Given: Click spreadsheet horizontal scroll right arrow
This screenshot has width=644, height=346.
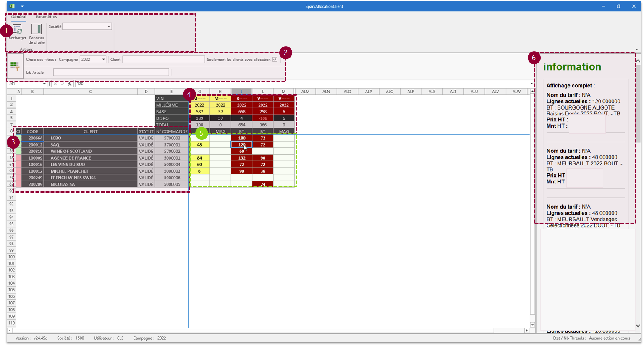Looking at the screenshot, I should [x=527, y=330].
